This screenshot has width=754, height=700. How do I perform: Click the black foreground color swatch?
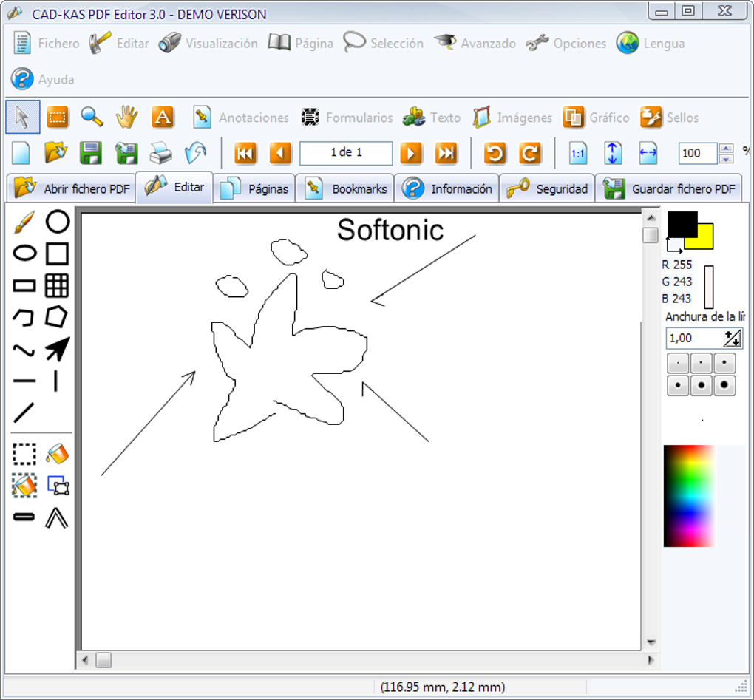pyautogui.click(x=682, y=223)
